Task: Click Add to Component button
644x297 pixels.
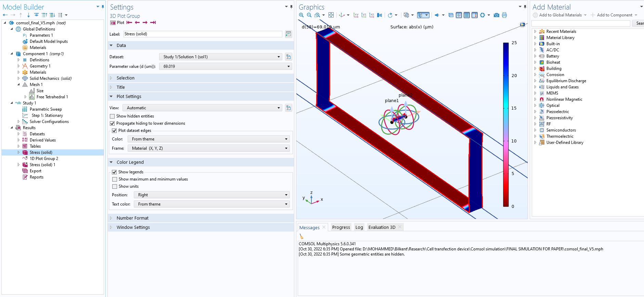Action: [614, 15]
